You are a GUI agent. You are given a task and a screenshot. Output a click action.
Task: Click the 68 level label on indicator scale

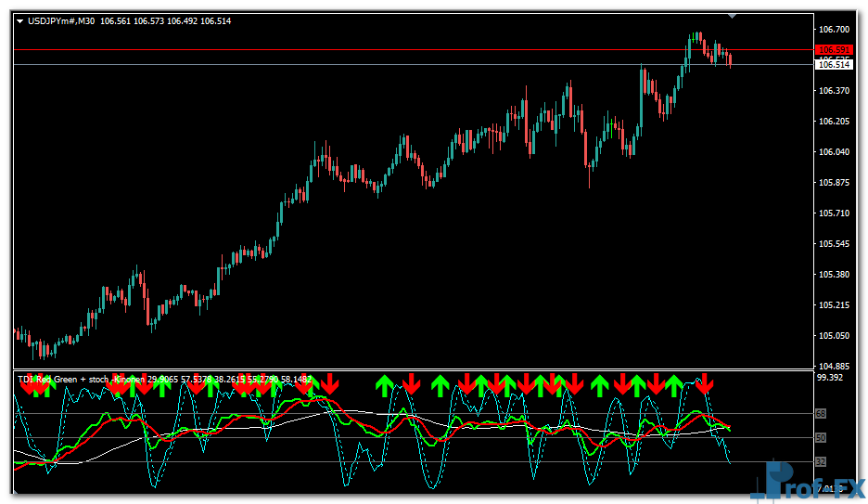click(822, 414)
